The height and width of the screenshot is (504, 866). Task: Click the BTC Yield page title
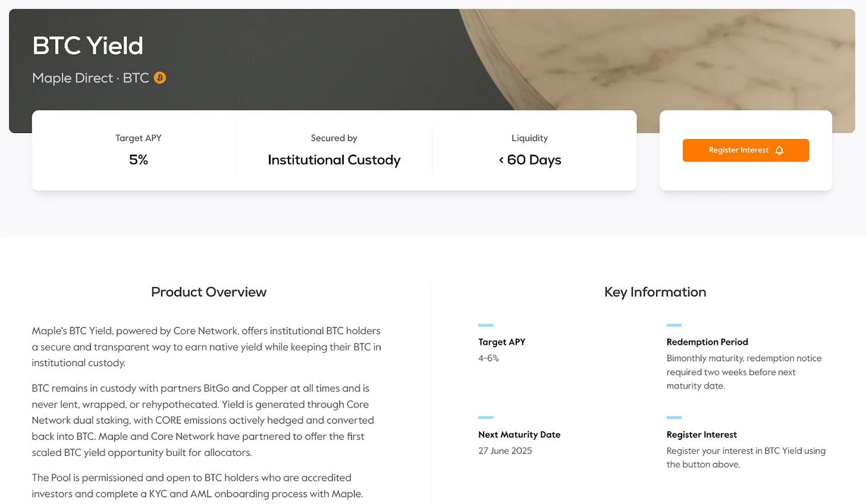(87, 46)
